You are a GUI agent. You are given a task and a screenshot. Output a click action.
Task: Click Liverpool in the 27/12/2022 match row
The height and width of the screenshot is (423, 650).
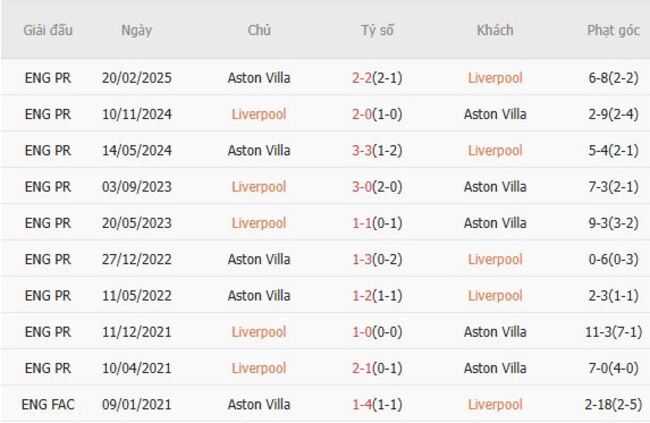coord(495,260)
